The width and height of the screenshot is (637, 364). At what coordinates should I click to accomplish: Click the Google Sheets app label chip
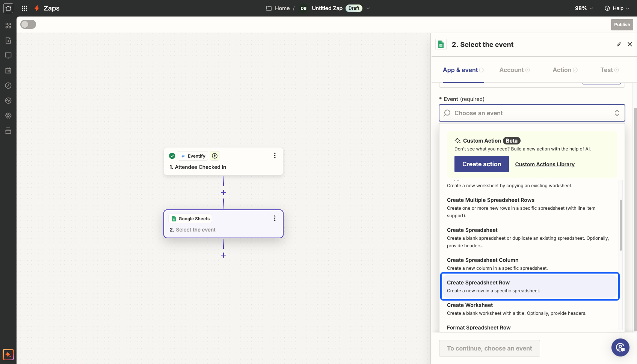coord(191,218)
